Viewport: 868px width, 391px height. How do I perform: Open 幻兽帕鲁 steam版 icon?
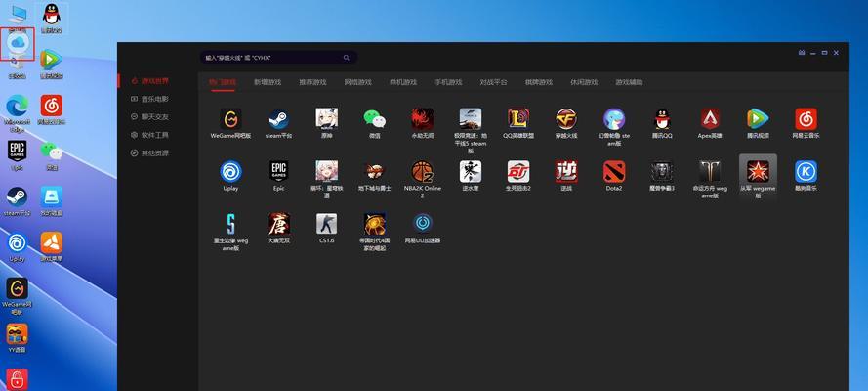coord(614,119)
